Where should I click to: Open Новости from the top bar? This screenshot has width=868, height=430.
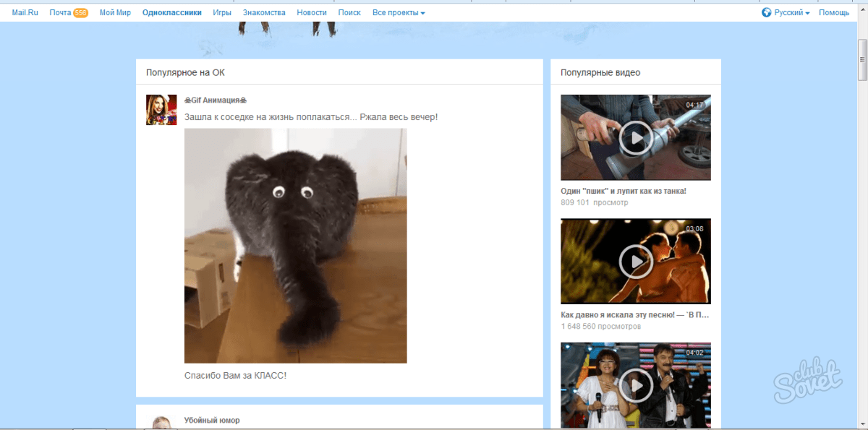[312, 13]
